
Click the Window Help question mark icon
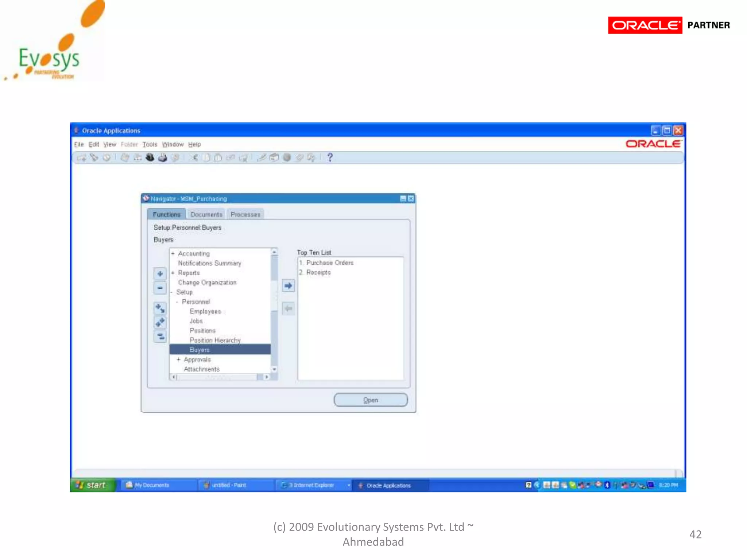(330, 157)
